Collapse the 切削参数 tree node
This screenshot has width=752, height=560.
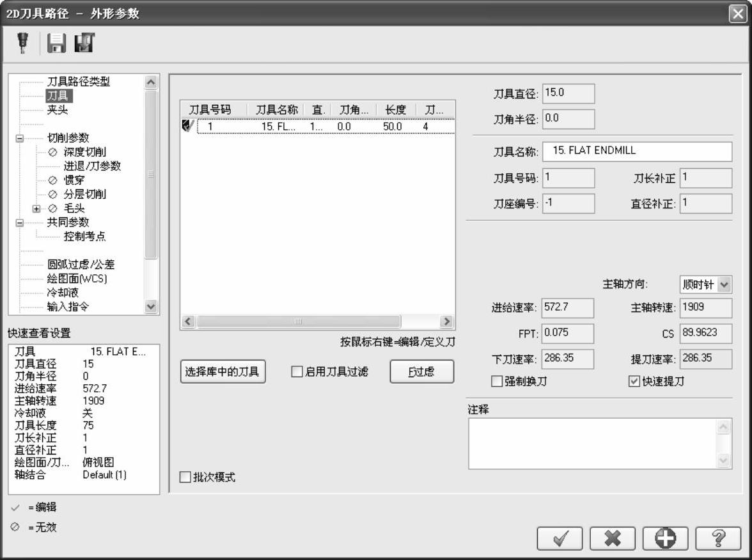pos(20,138)
